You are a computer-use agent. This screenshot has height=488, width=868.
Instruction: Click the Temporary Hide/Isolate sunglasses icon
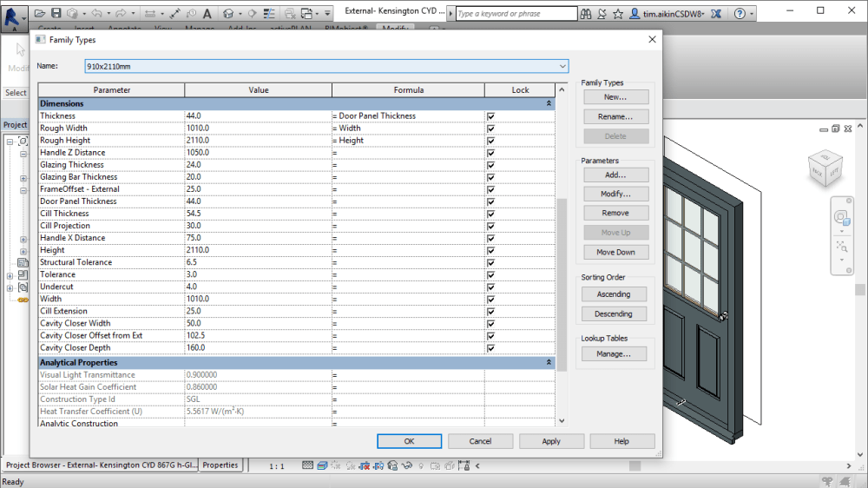pyautogui.click(x=407, y=465)
